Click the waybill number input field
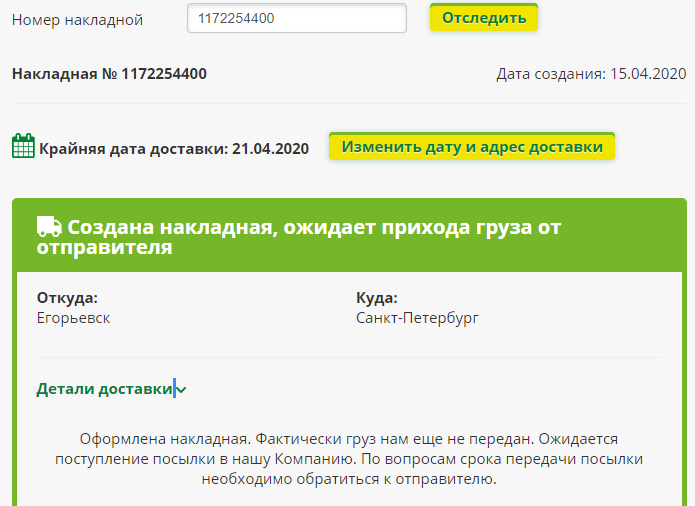 [x=297, y=18]
